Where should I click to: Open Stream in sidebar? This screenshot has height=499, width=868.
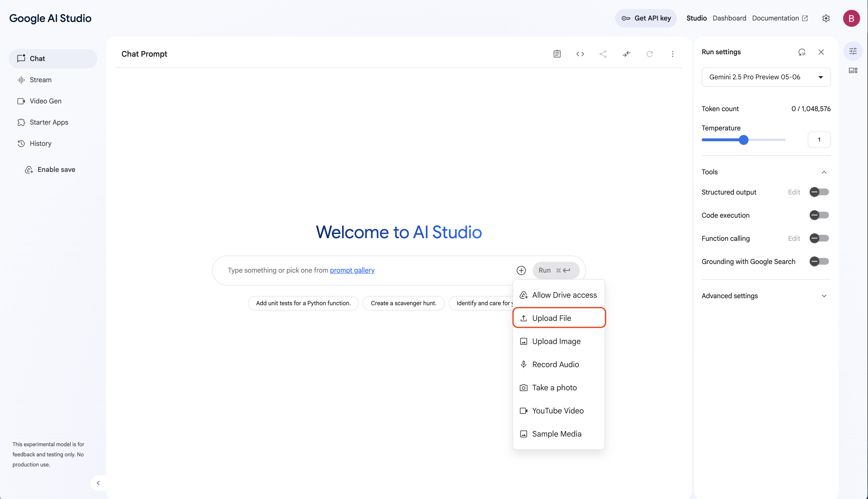(x=53, y=80)
